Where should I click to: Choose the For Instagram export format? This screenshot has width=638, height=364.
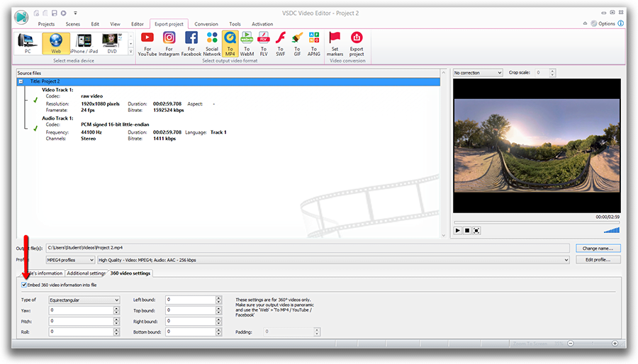click(x=169, y=44)
